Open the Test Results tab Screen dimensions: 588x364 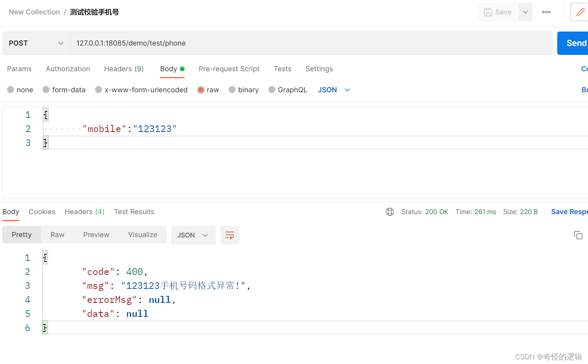point(134,212)
